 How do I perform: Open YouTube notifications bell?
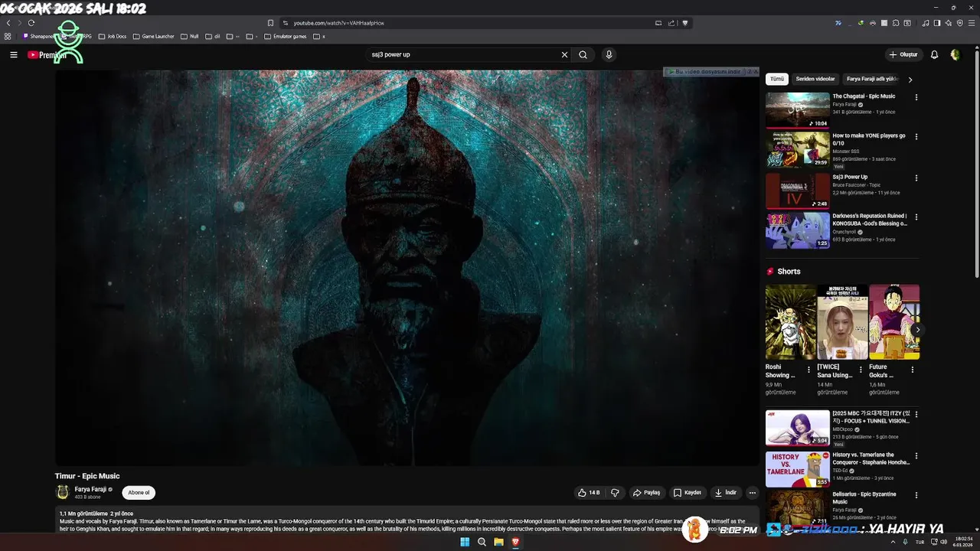coord(934,54)
